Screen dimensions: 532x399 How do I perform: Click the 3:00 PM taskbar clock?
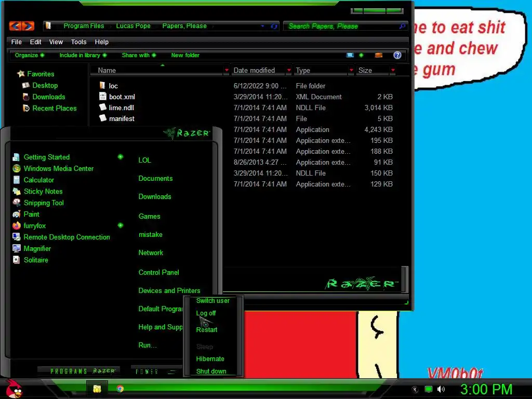(486, 389)
